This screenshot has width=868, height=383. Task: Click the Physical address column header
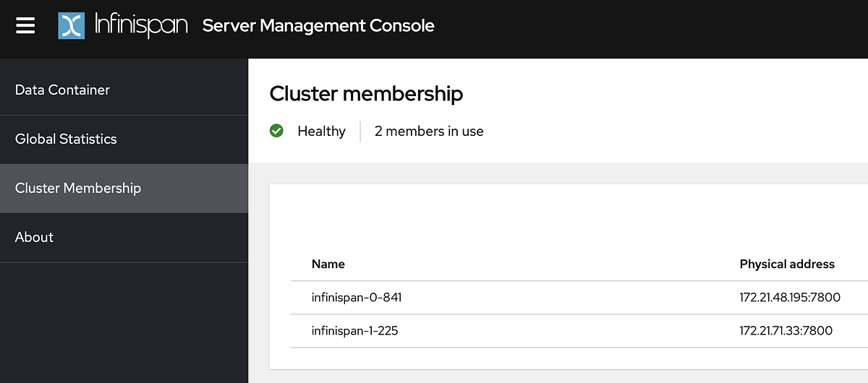coord(787,264)
